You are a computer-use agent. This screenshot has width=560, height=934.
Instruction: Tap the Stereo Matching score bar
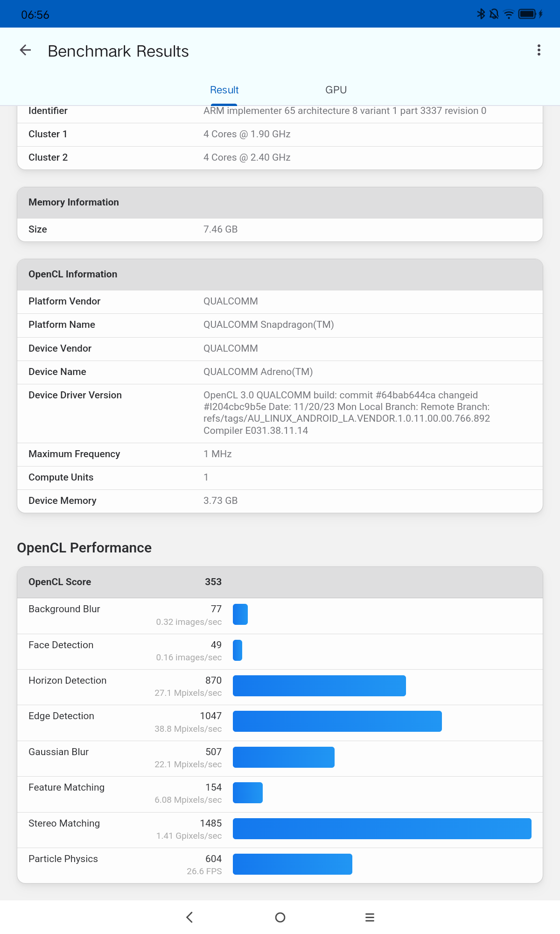pos(382,828)
